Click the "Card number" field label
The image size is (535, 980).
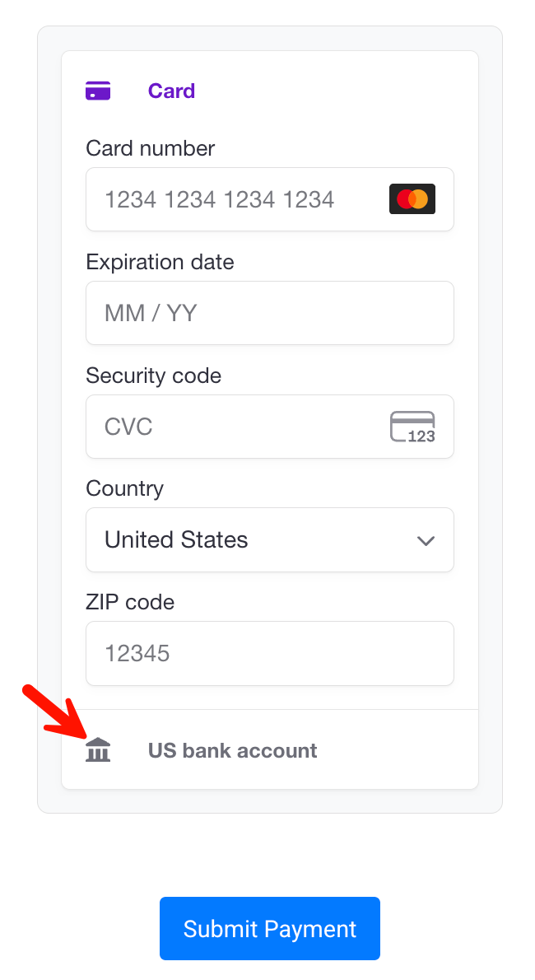click(150, 148)
